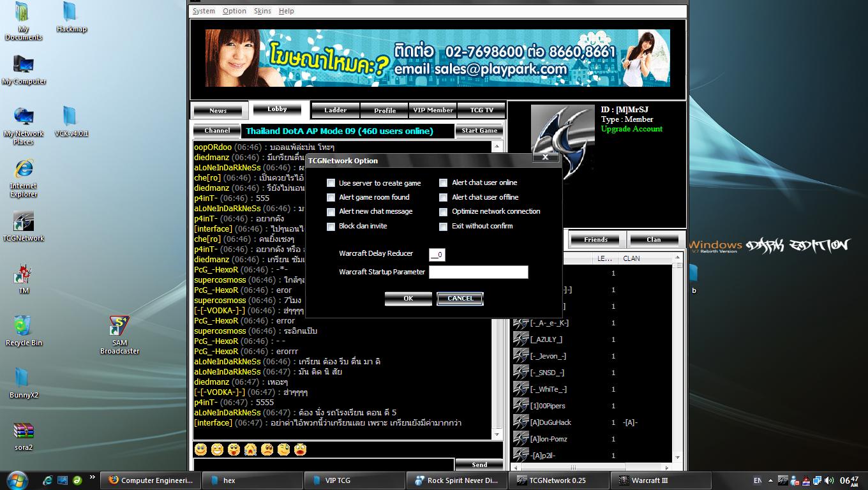Enable Optimize network connection option
The image size is (868, 490).
click(x=443, y=212)
